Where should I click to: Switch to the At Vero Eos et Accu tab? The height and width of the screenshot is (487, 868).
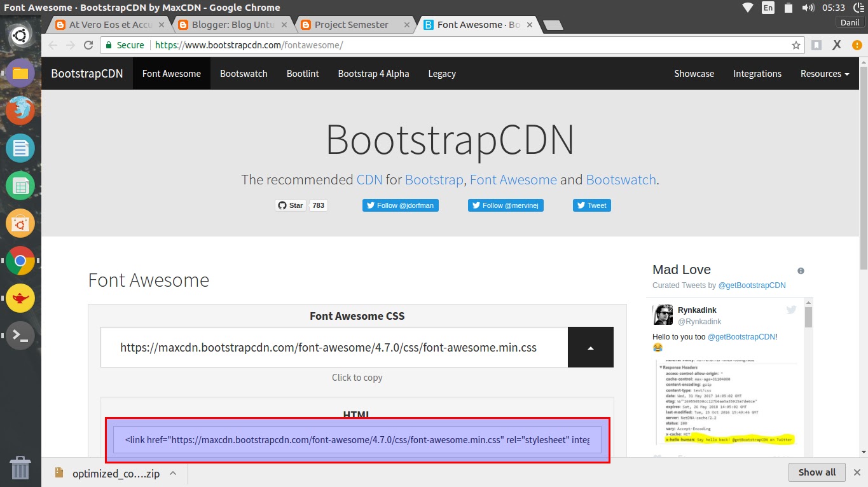110,25
